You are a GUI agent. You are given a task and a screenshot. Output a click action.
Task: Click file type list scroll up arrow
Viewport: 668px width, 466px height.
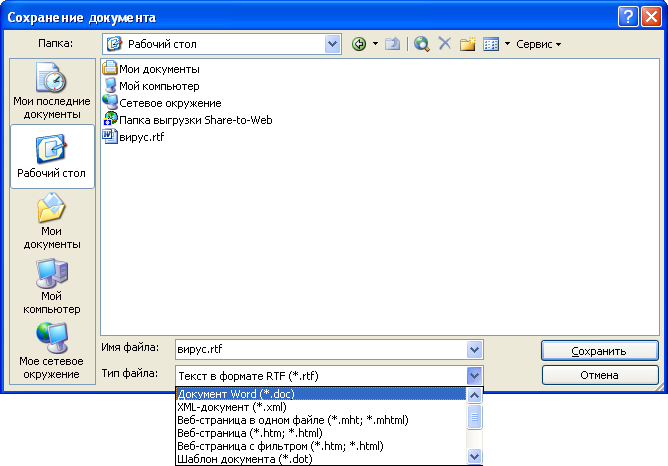(474, 395)
